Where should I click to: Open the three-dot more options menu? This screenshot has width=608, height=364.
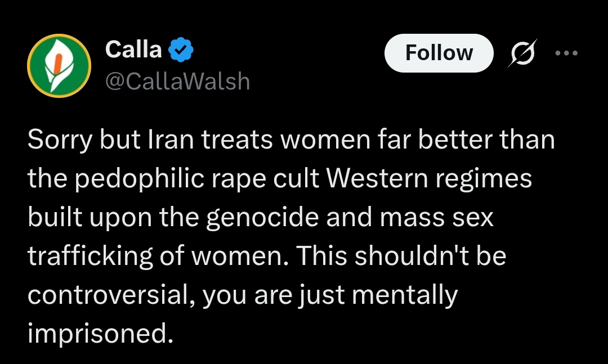[566, 53]
